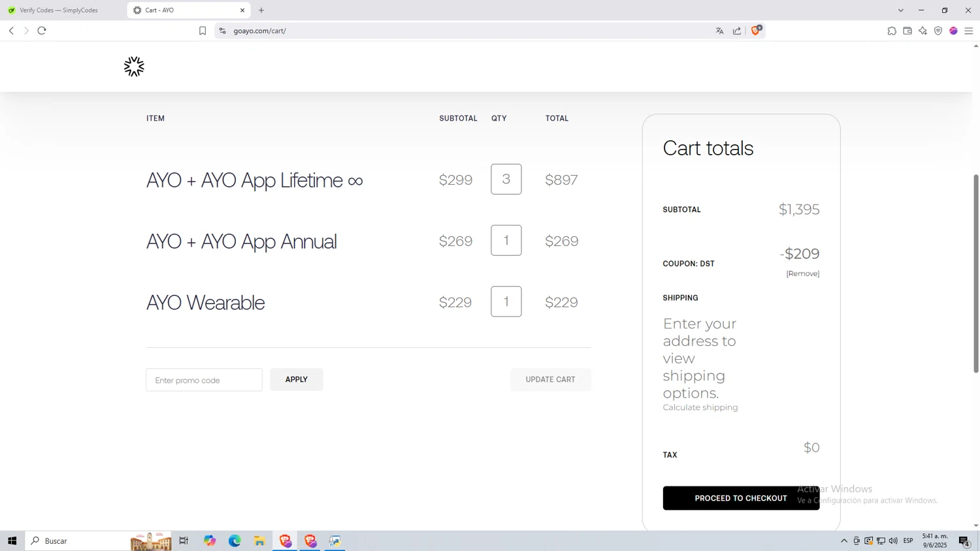Viewport: 980px width, 551px height.
Task: Click the scrollbar down arrow
Action: (x=976, y=526)
